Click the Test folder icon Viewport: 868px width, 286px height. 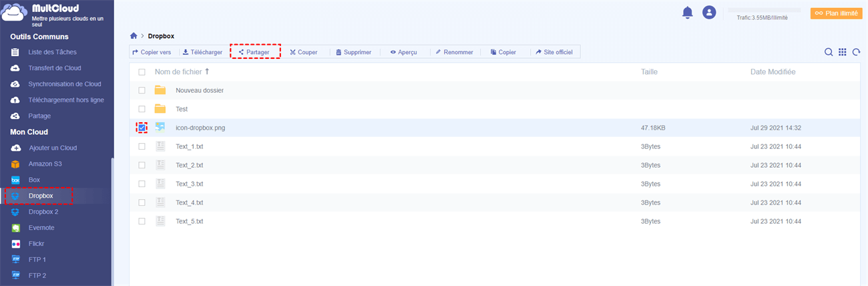point(160,109)
